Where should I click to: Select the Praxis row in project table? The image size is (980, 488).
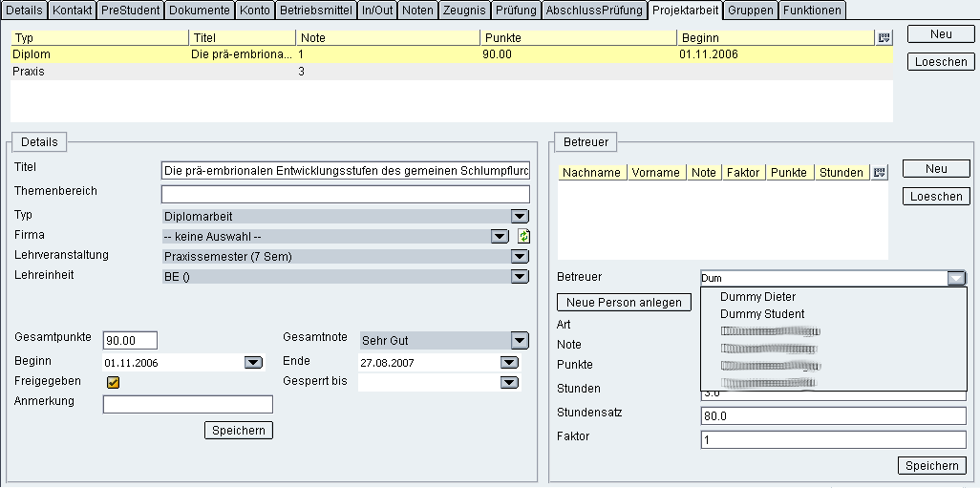(x=29, y=72)
